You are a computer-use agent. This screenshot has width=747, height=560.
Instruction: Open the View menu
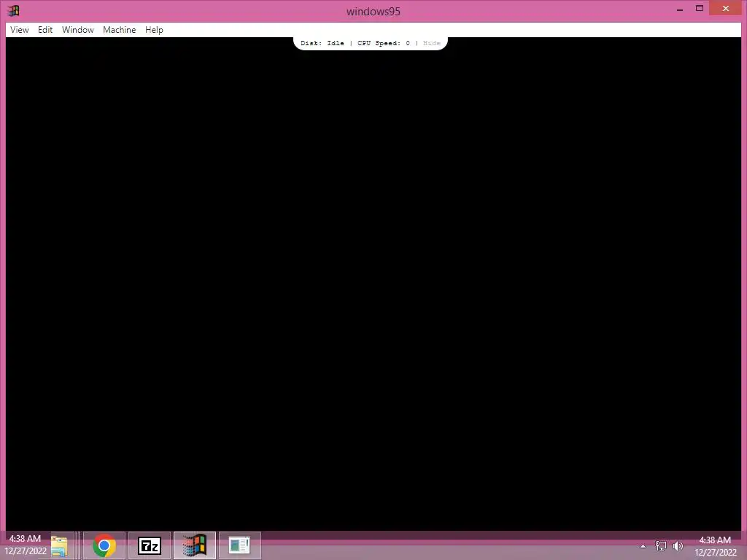20,29
